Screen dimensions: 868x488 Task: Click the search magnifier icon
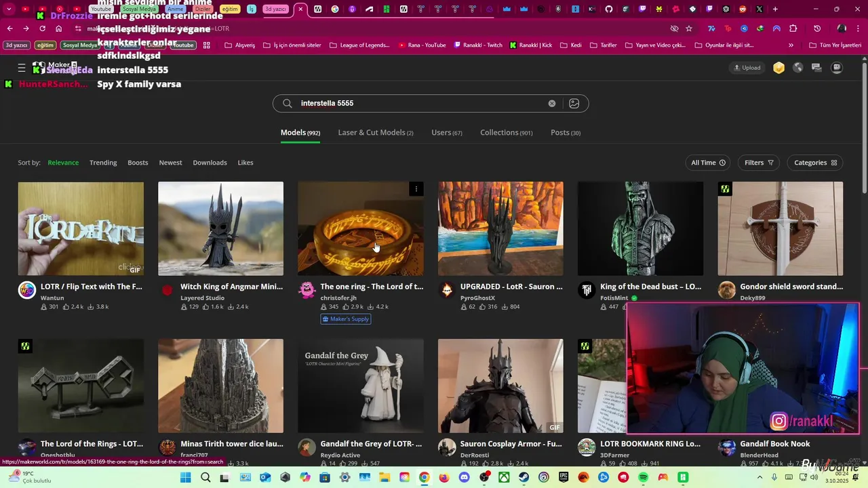(288, 104)
